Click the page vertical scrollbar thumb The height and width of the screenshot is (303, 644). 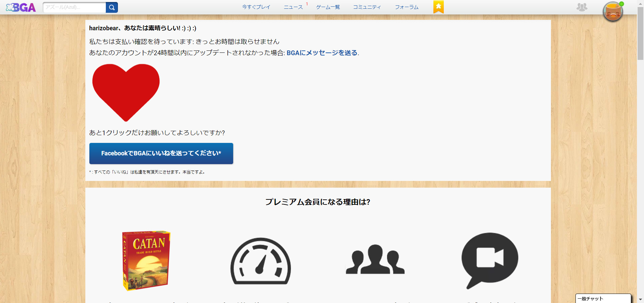pyautogui.click(x=640, y=34)
